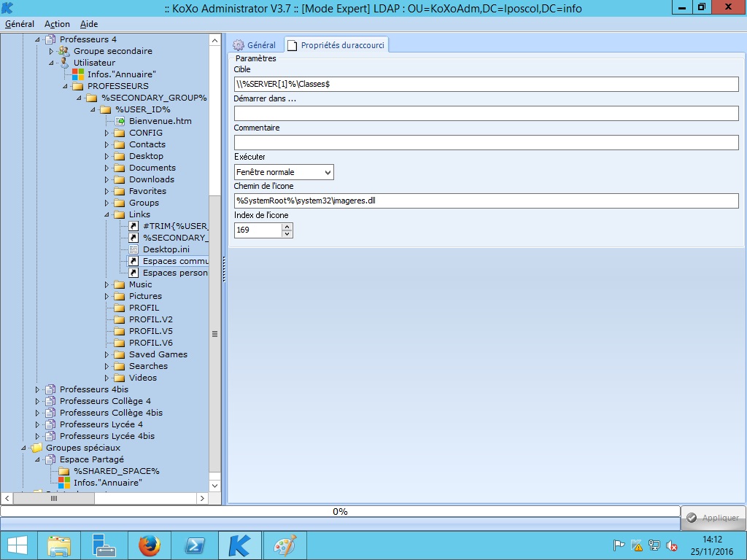
Task: Click the Espaces commu shortcut icon
Action: tap(134, 261)
